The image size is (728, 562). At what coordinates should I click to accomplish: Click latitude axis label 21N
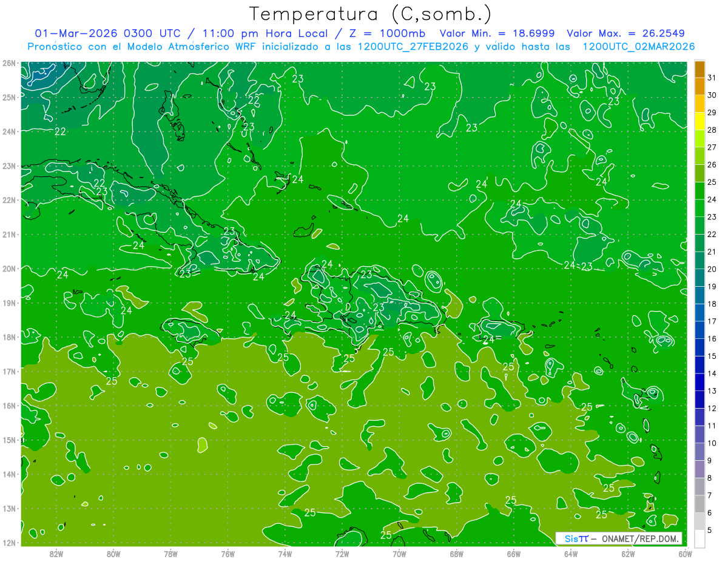coord(9,234)
